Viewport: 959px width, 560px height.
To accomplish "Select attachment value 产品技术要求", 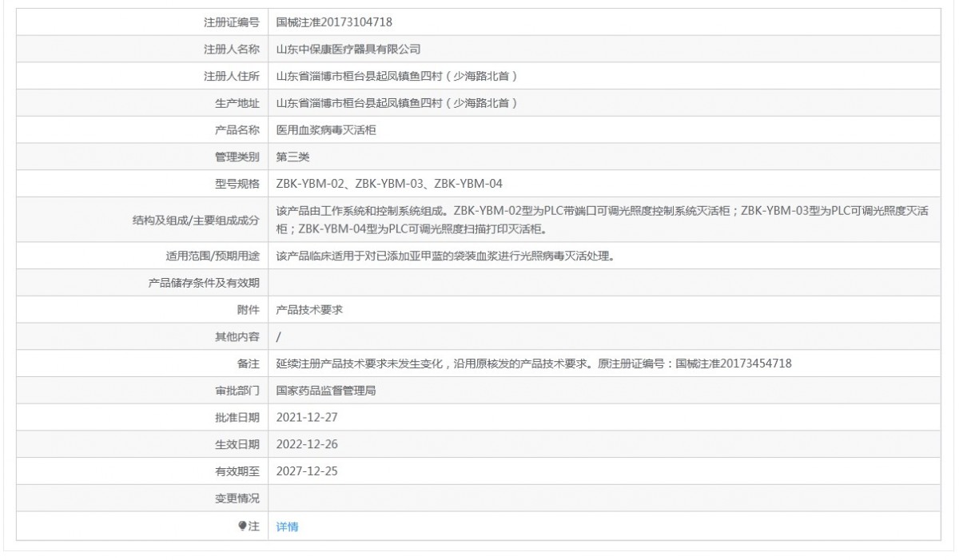I will coord(309,309).
